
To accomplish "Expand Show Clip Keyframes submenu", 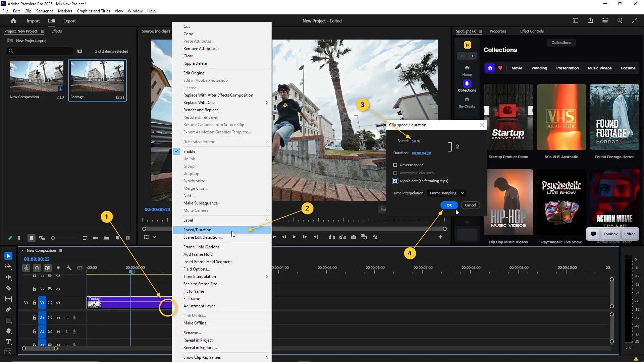I will tap(222, 357).
